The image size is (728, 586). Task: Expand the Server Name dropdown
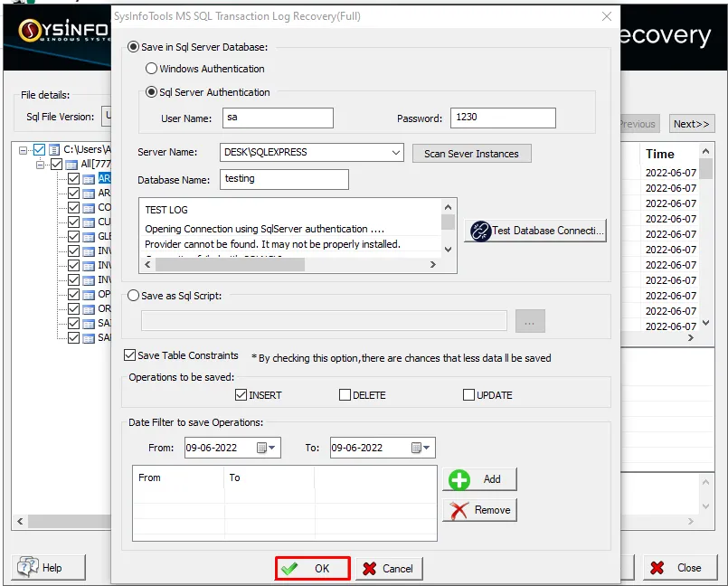pos(396,153)
